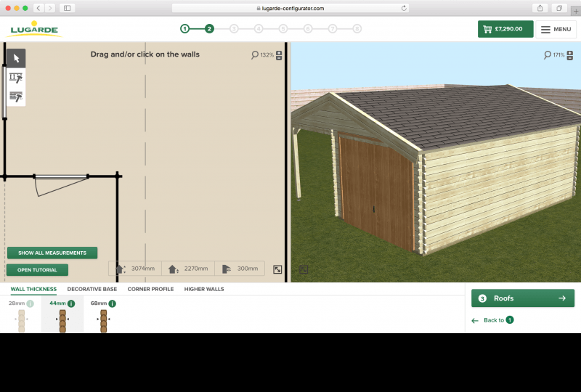Go to configurator step 3
Image resolution: width=581 pixels, height=392 pixels.
[x=234, y=28]
